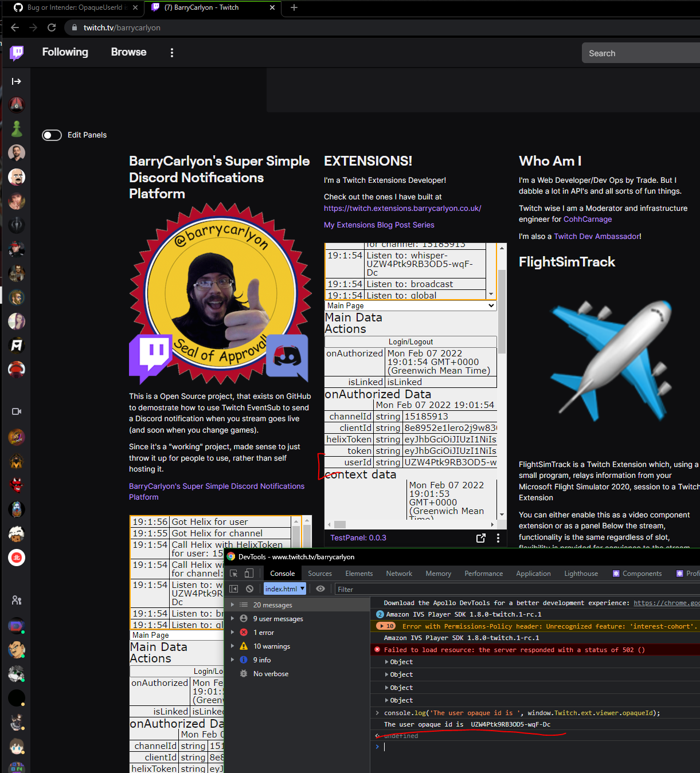Screen dimensions: 700x773
Task: Switch to the Sources tab in DevTools
Action: (x=320, y=574)
